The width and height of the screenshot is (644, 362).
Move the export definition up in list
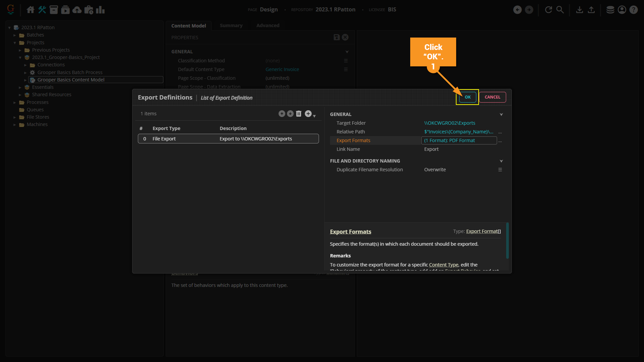(x=282, y=114)
